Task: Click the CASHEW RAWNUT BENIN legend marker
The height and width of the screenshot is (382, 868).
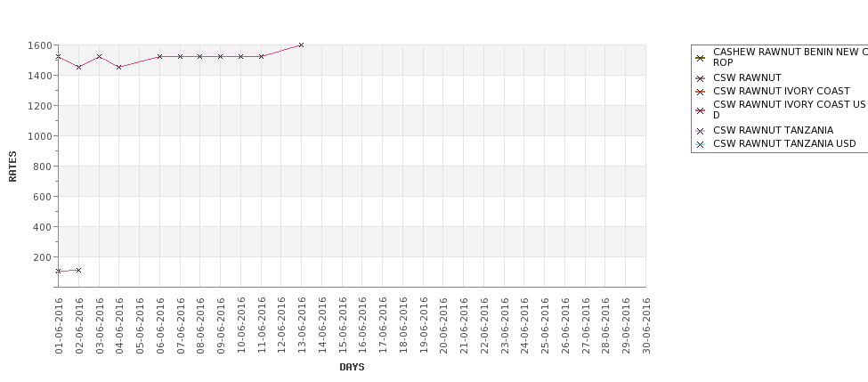Action: [x=701, y=58]
